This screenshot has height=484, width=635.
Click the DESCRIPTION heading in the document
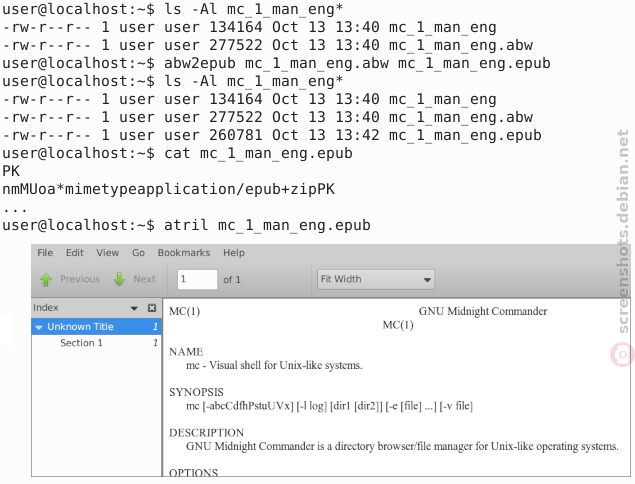[x=207, y=433]
